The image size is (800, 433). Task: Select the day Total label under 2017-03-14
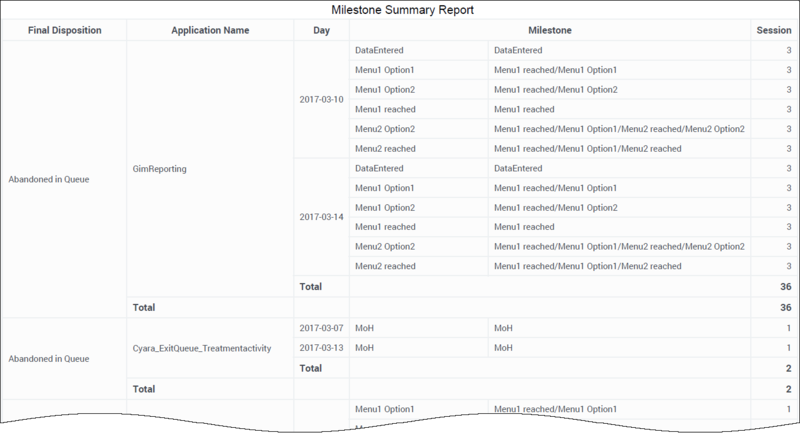[x=311, y=286]
